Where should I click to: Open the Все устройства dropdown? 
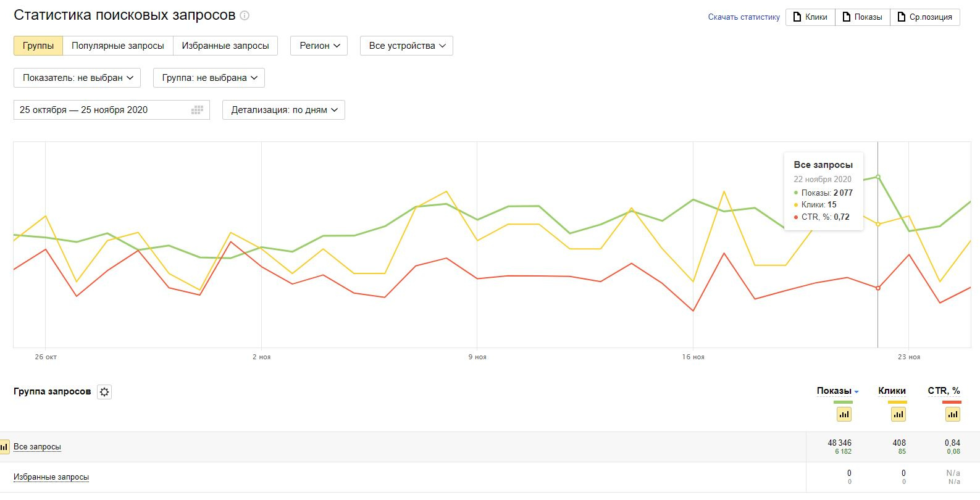406,46
